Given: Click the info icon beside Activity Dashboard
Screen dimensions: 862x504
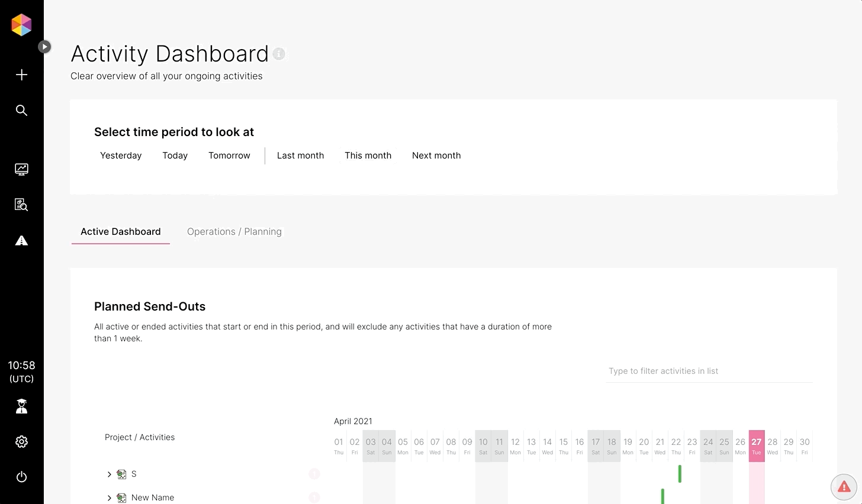Looking at the screenshot, I should coord(279,54).
